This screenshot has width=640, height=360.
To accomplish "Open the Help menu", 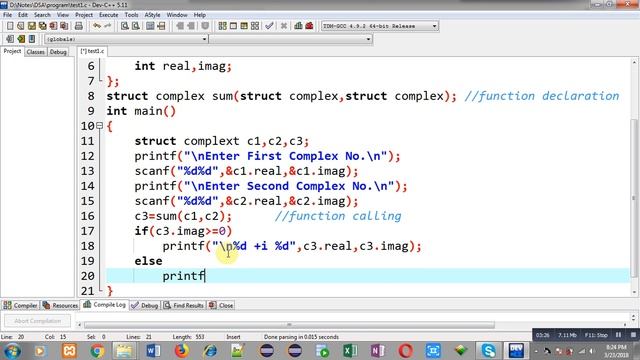I will 200,15.
